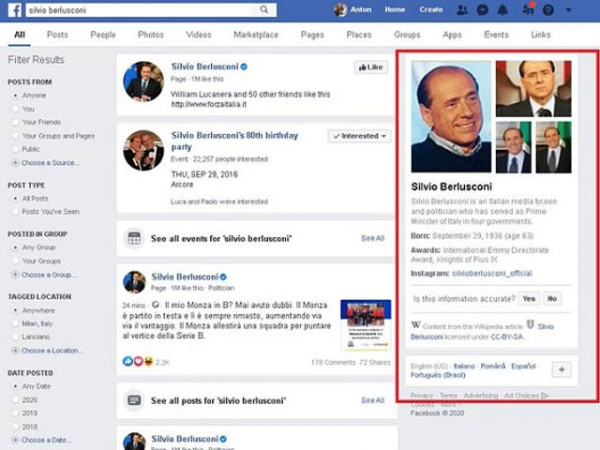Switch to the People tab
This screenshot has width=600, height=450.
click(103, 35)
